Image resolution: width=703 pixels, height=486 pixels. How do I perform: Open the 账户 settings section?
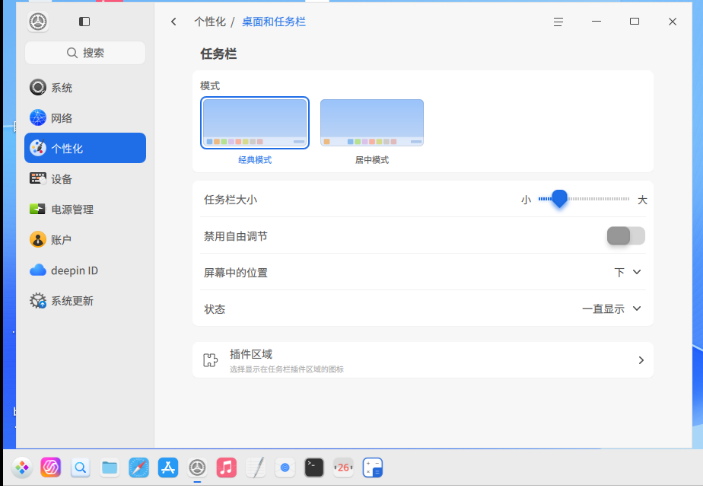[85, 239]
